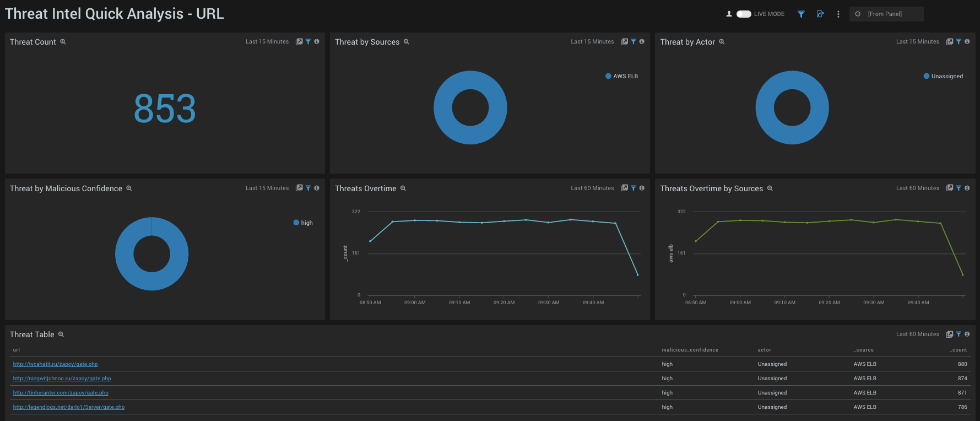Open the dashboard filter icon in header
The width and height of the screenshot is (980, 421).
coord(801,14)
